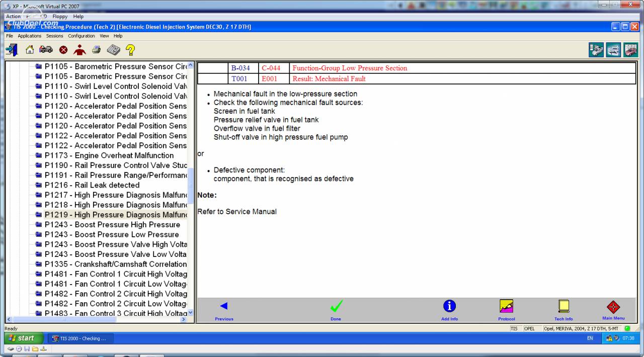Click the tree scrollbar down arrow
This screenshot has height=357, width=644.
pos(190,312)
